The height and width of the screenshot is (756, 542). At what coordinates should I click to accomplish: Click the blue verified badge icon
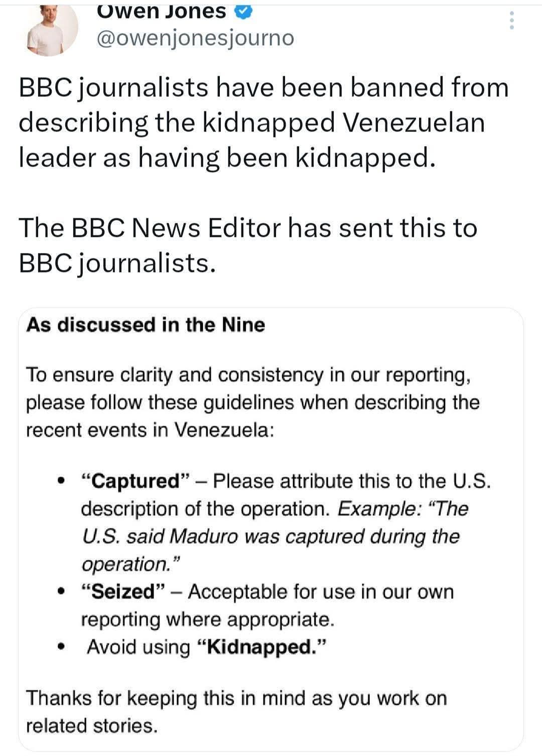[243, 11]
